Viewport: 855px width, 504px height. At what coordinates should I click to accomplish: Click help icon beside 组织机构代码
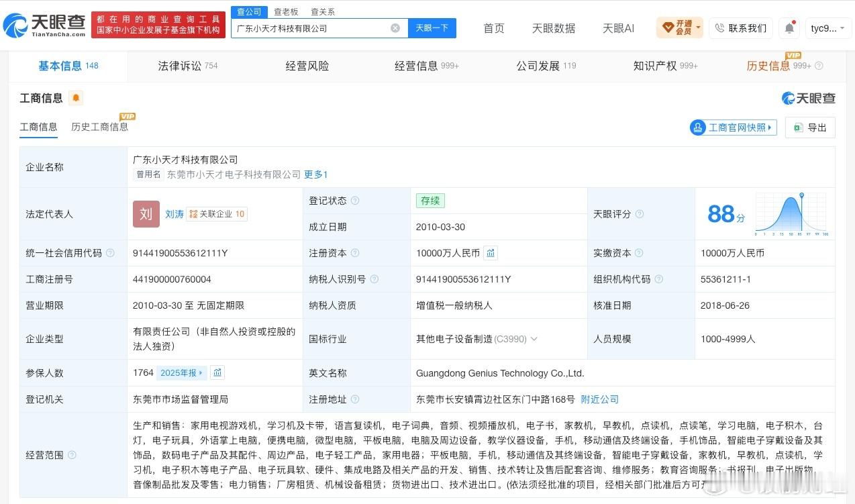click(x=659, y=279)
